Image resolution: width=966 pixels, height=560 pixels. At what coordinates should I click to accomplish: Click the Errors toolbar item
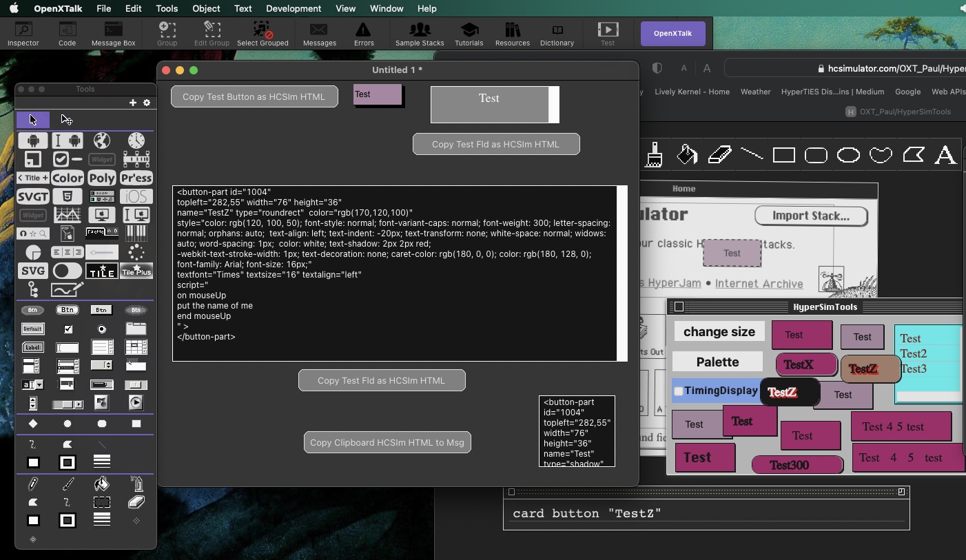click(364, 34)
